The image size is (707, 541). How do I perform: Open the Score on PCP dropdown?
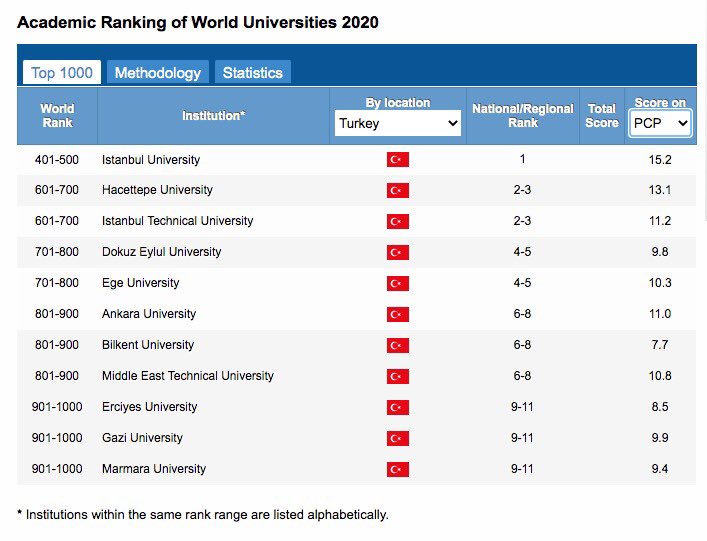pos(660,123)
